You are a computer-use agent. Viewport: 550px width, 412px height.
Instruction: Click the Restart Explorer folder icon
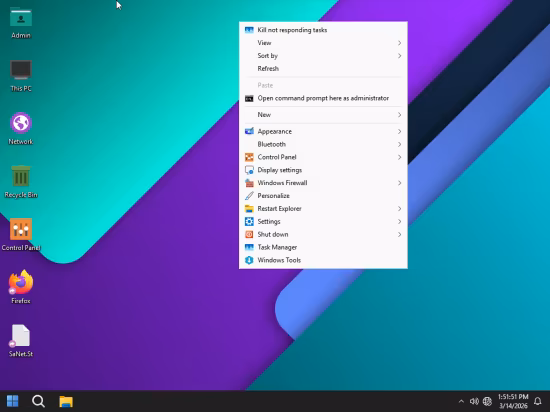click(x=249, y=209)
